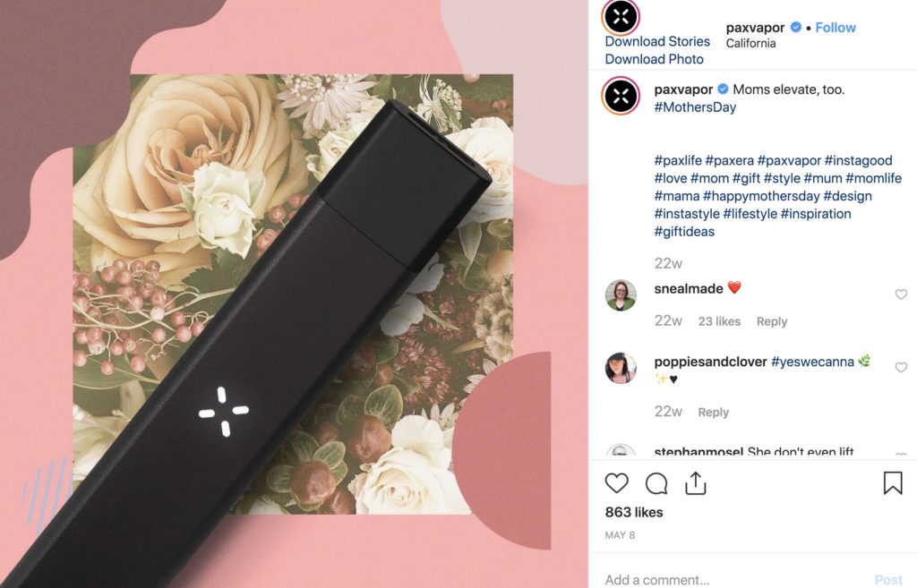This screenshot has height=588, width=917.
Task: Open paxvapor profile picture in header
Action: [621, 16]
